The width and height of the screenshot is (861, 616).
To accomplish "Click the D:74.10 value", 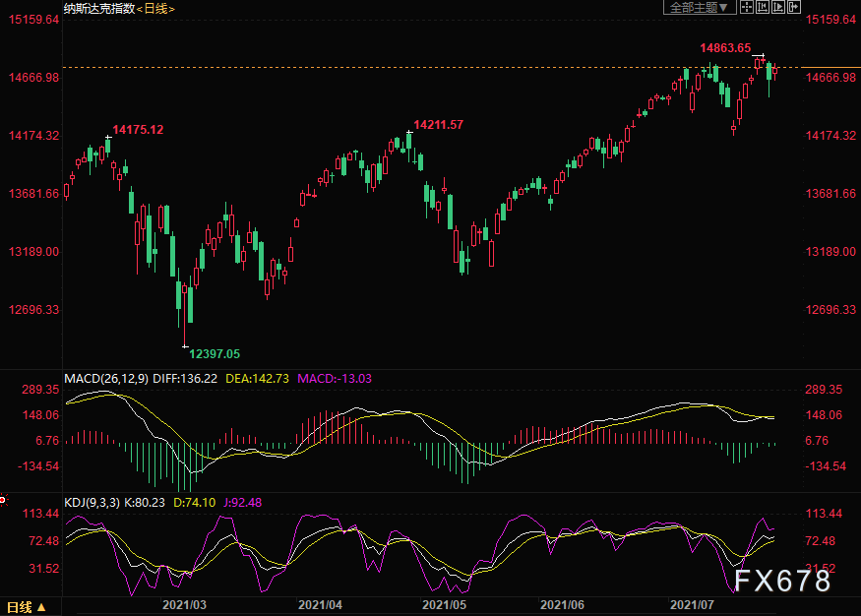I will (195, 503).
